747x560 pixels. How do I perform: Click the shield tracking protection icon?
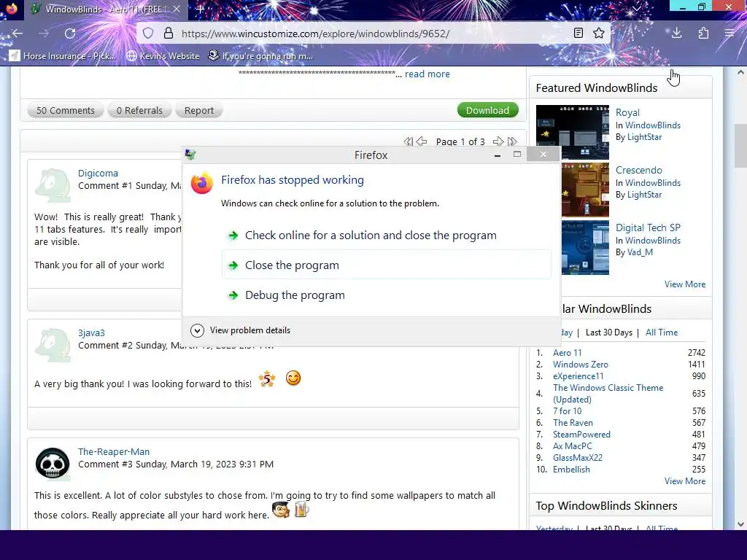coord(148,34)
